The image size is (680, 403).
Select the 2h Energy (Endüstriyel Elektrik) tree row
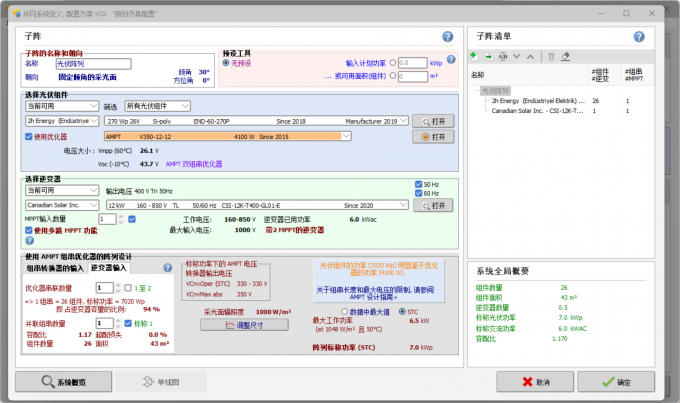pos(538,101)
